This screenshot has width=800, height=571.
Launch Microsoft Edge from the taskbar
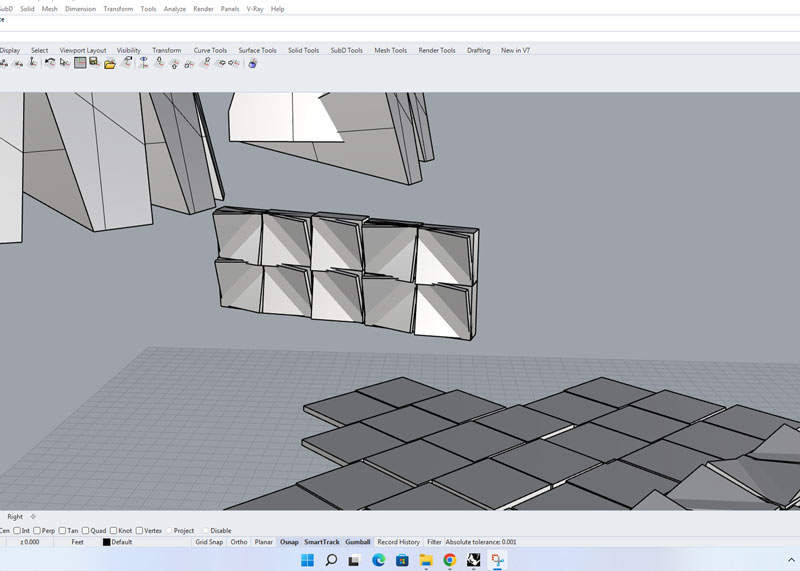(379, 560)
